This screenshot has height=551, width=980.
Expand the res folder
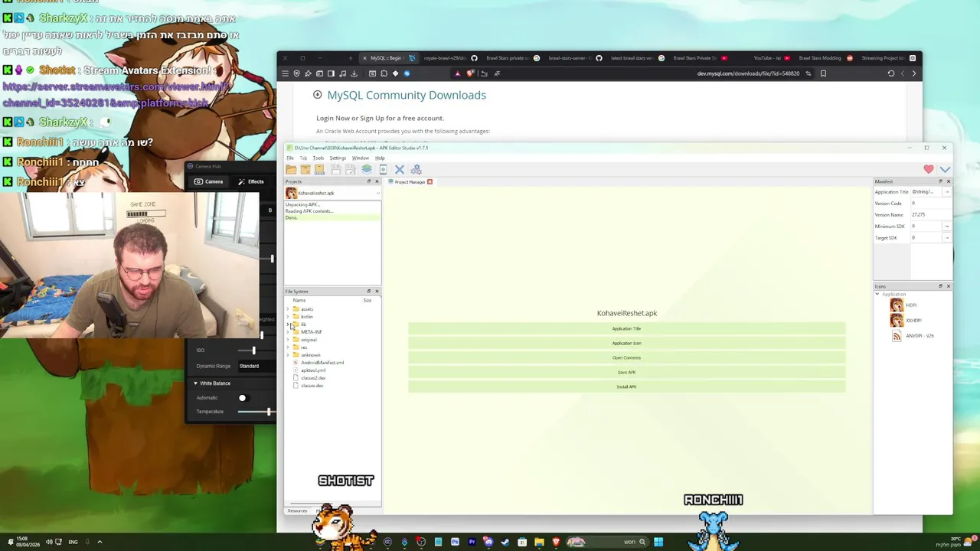point(288,347)
